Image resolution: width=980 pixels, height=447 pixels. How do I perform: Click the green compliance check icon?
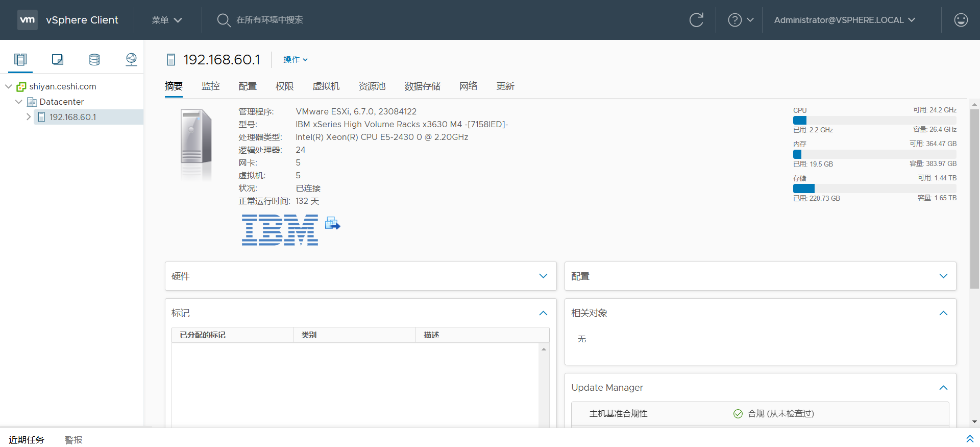[x=738, y=414]
